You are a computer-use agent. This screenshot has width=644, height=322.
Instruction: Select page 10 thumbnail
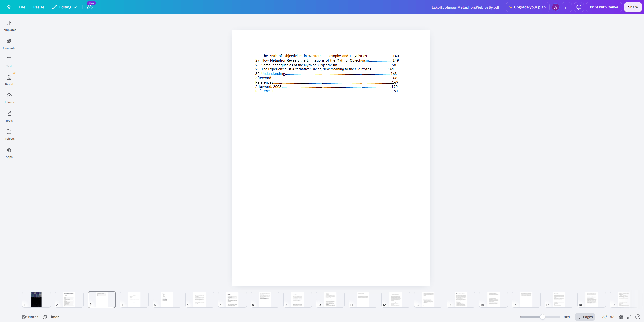point(330,300)
